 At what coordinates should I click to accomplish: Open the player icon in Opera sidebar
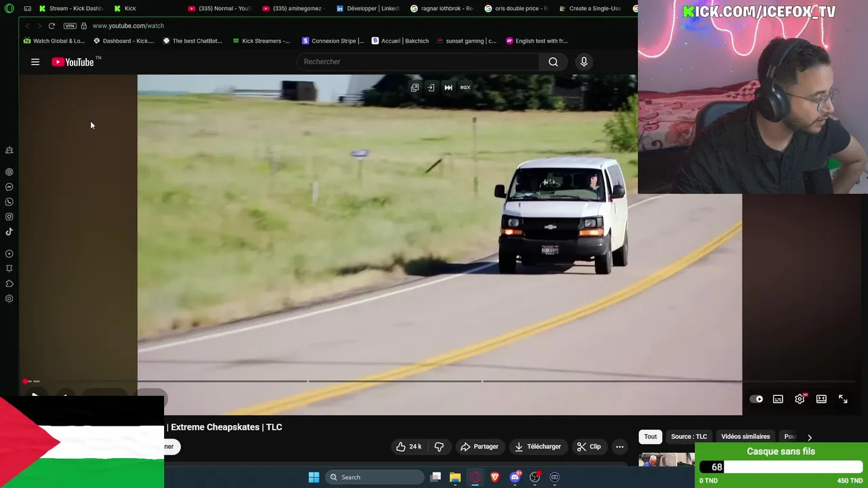[x=9, y=254]
